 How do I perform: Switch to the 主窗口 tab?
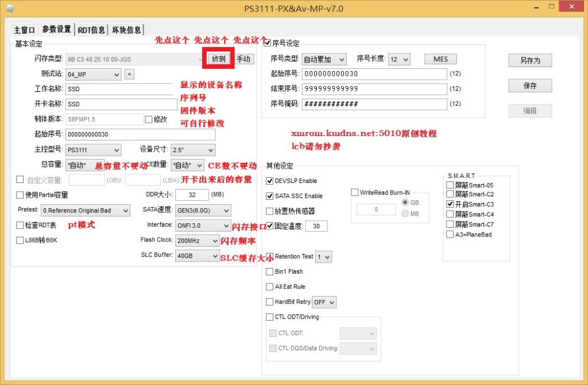25,29
